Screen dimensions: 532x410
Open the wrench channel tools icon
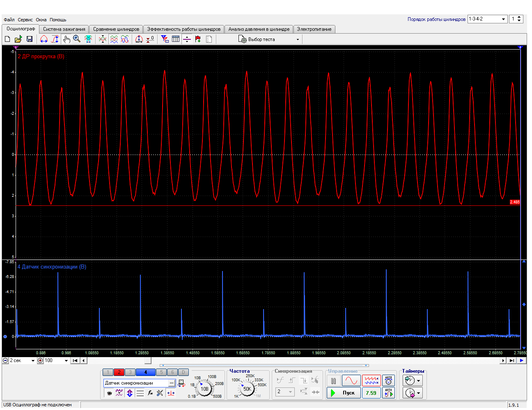(160, 393)
